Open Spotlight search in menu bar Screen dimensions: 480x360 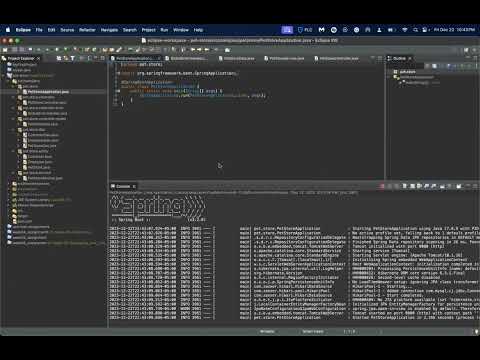coord(415,30)
